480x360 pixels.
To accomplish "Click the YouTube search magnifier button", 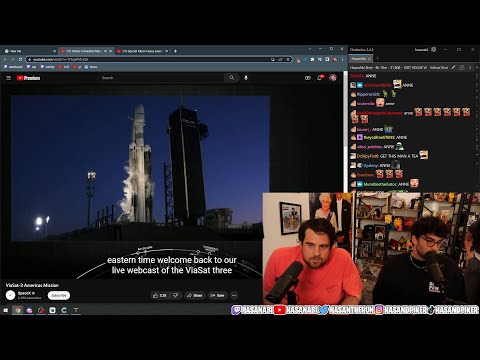I will (232, 78).
